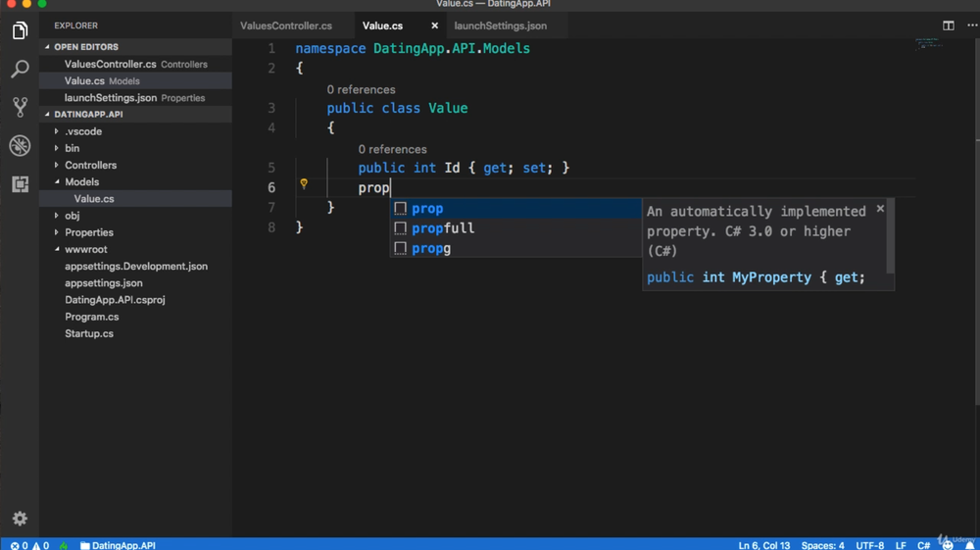Click the minimap code preview
Viewport: 980px width, 550px height.
[929, 43]
